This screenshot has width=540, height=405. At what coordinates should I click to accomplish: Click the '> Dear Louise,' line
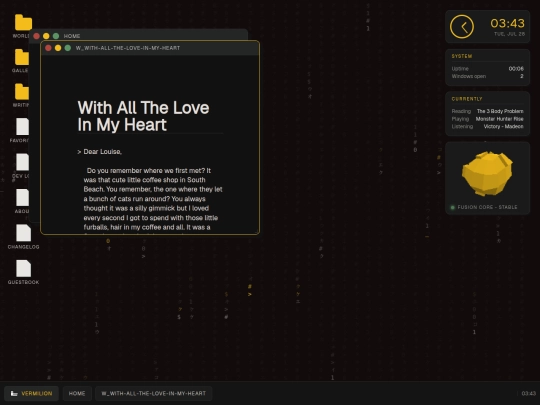coord(100,152)
